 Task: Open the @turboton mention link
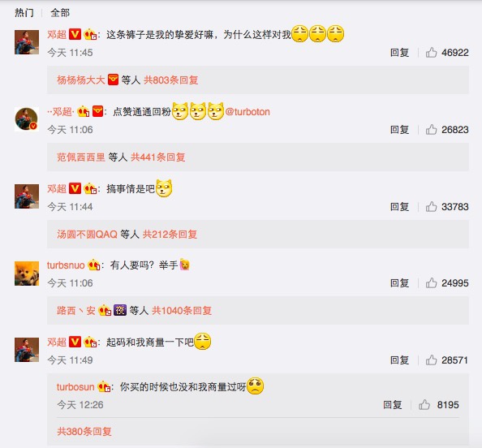coord(247,112)
